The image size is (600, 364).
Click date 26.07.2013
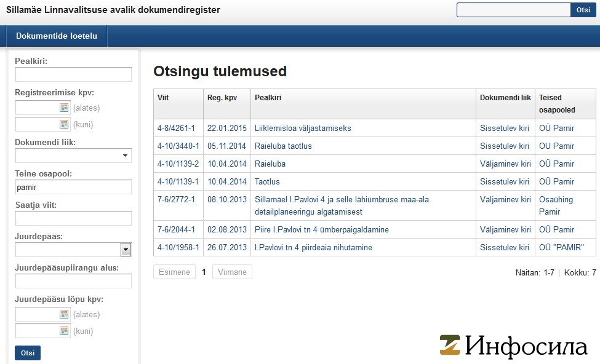227,247
